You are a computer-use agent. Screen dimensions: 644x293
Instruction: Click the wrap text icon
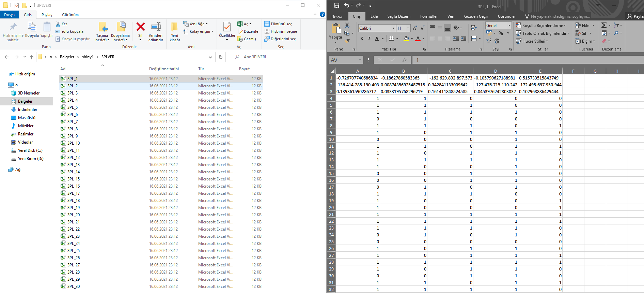(474, 28)
